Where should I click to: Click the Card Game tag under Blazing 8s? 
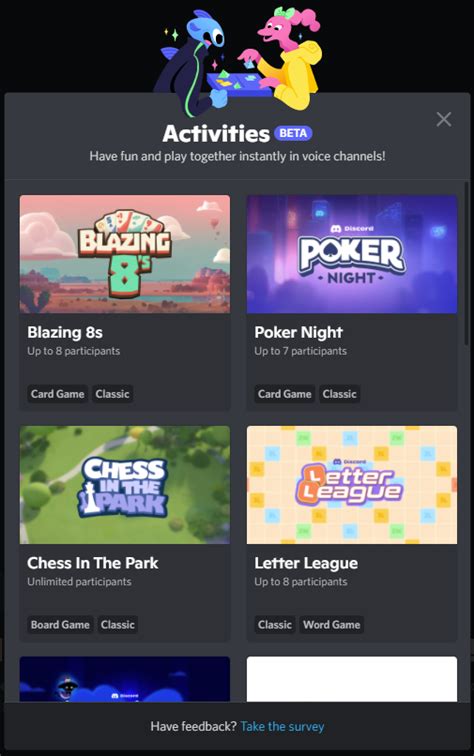[x=57, y=394]
